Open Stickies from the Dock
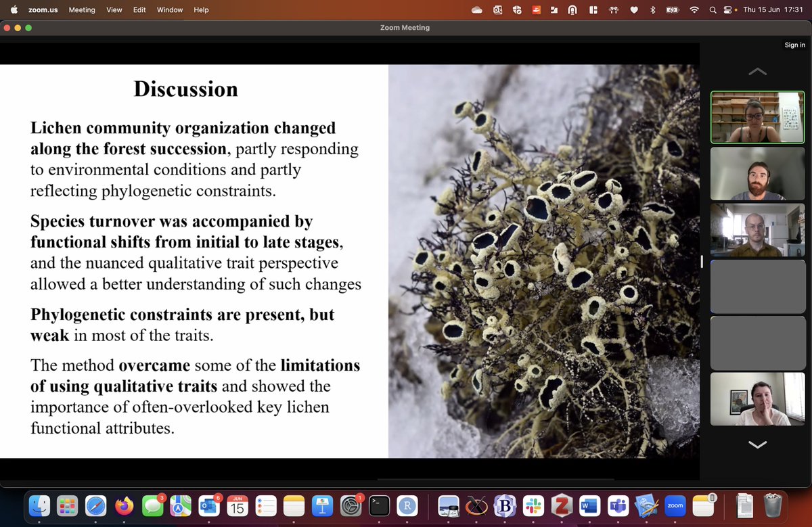Viewport: 812px width, 527px height. point(703,505)
